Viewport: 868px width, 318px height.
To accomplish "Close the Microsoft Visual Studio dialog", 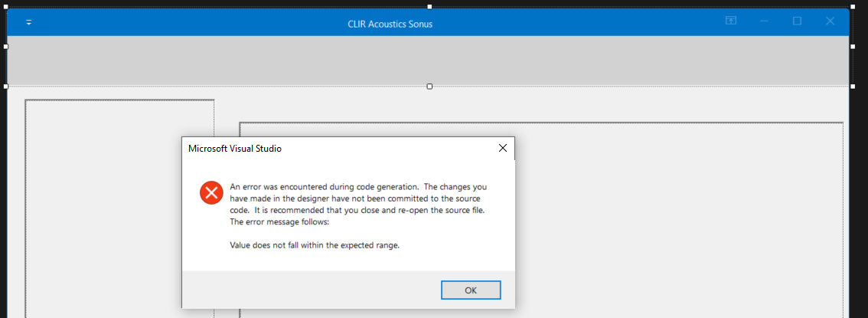I will point(502,148).
